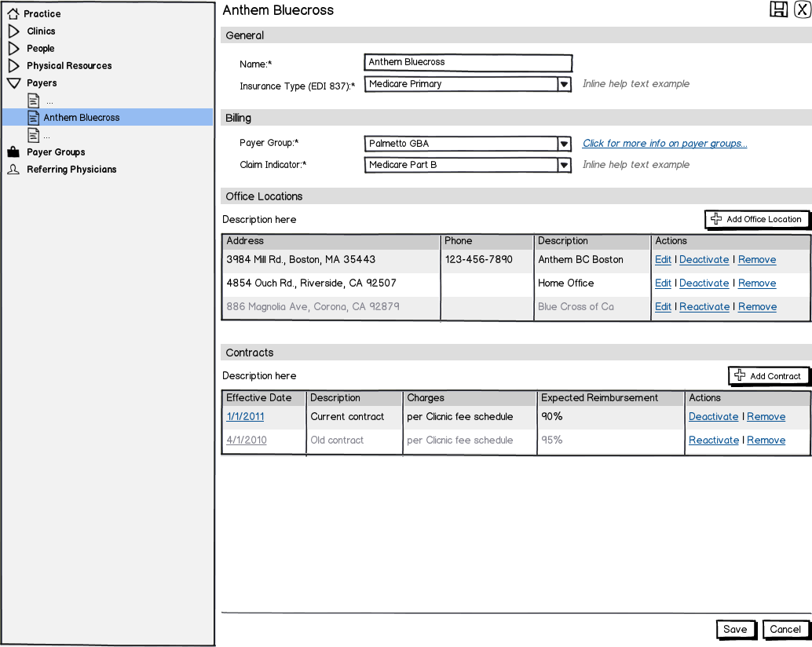Click the Address column header
812x647 pixels.
pyautogui.click(x=331, y=241)
